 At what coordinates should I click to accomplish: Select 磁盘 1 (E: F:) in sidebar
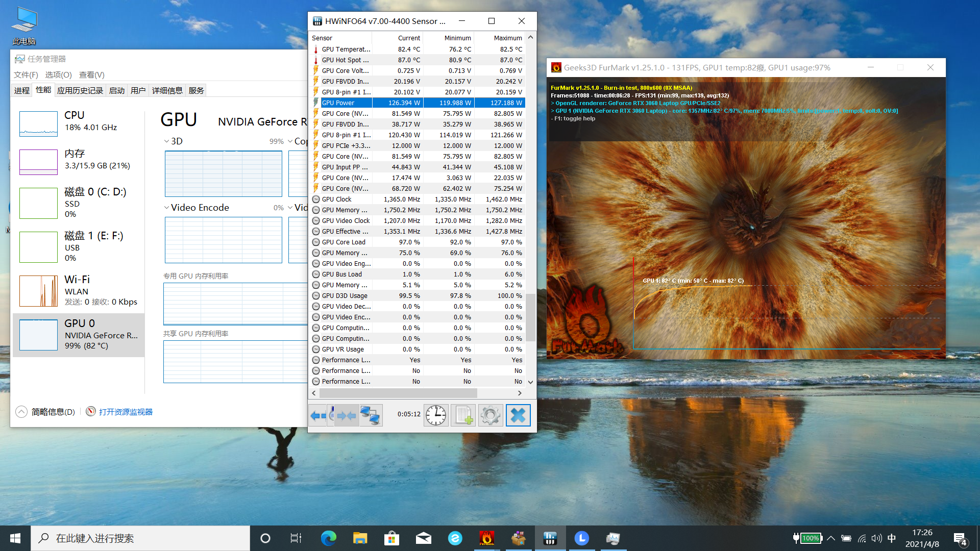point(79,246)
